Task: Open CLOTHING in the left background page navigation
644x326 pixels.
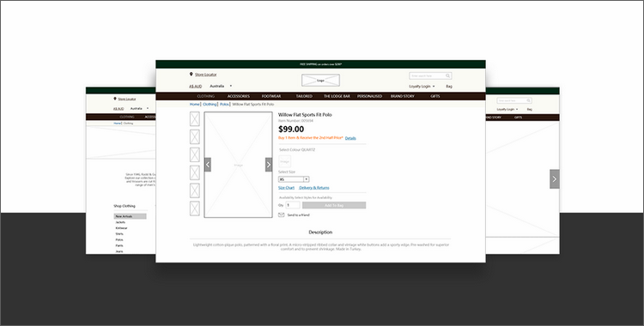Action: (127, 117)
